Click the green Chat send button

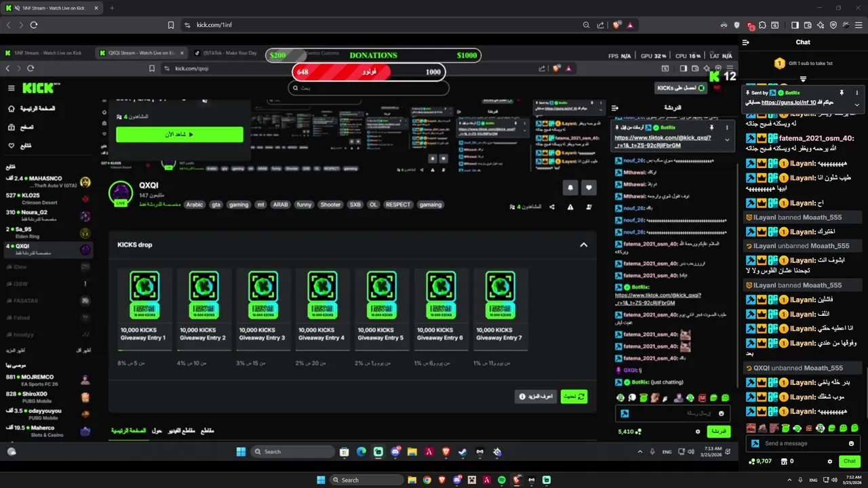click(x=849, y=461)
